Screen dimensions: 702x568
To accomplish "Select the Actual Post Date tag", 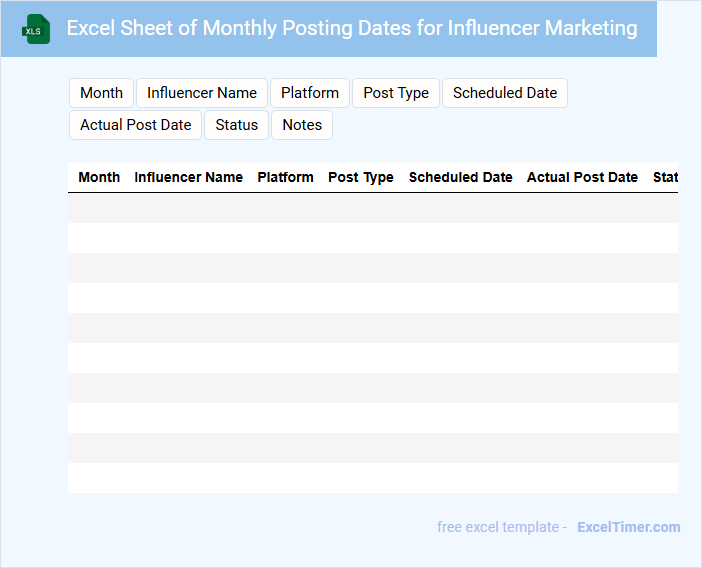I will tap(136, 125).
